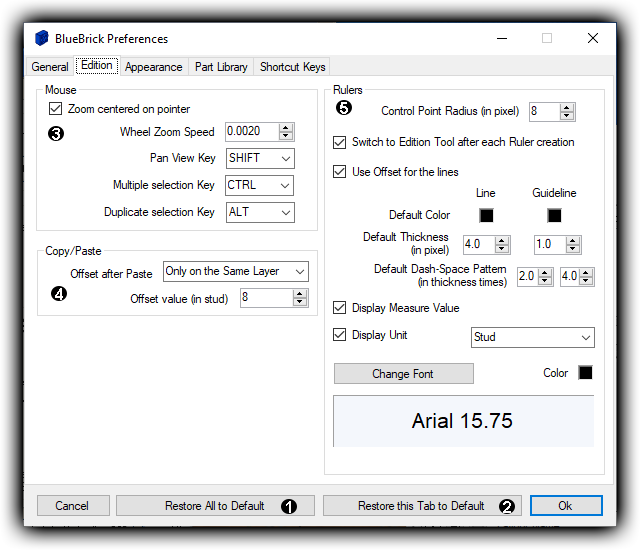Pick the Guideline default color swatch
The height and width of the screenshot is (551, 640).
coord(554,215)
